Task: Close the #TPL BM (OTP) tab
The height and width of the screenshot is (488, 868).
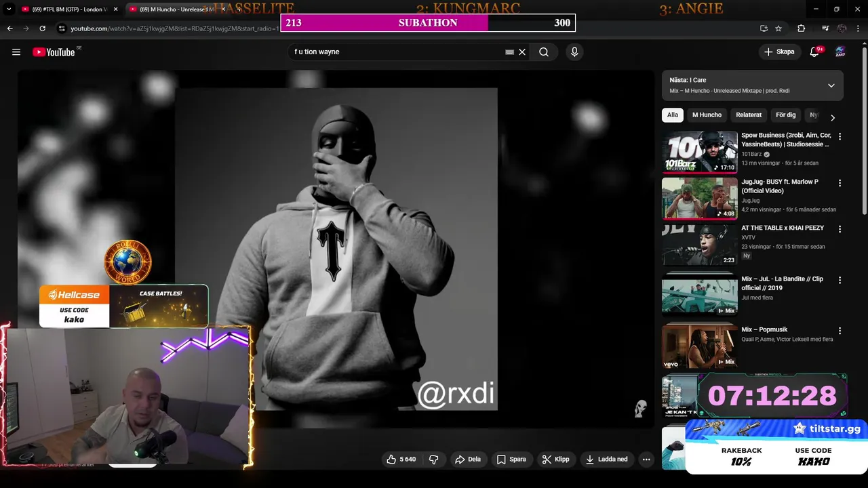Action: point(116,9)
